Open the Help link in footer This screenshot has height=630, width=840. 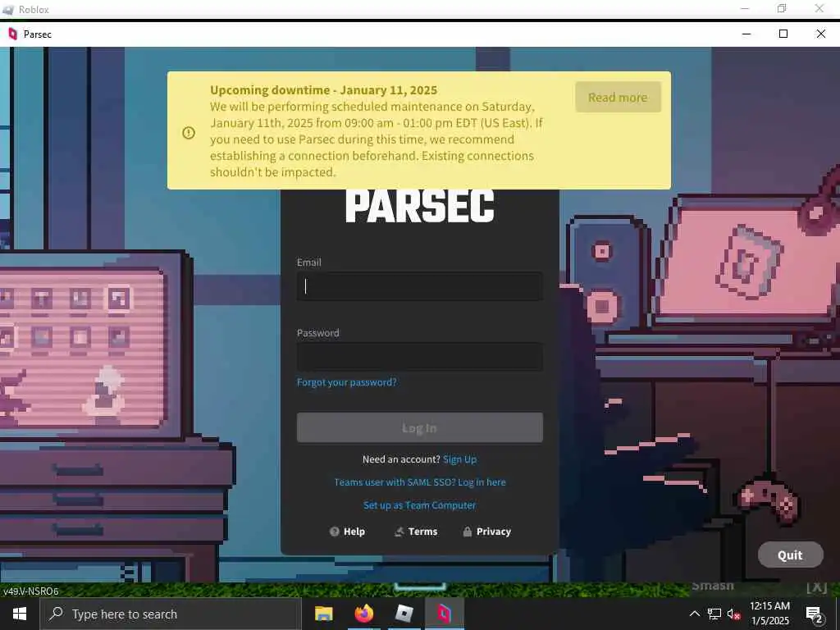(x=347, y=532)
